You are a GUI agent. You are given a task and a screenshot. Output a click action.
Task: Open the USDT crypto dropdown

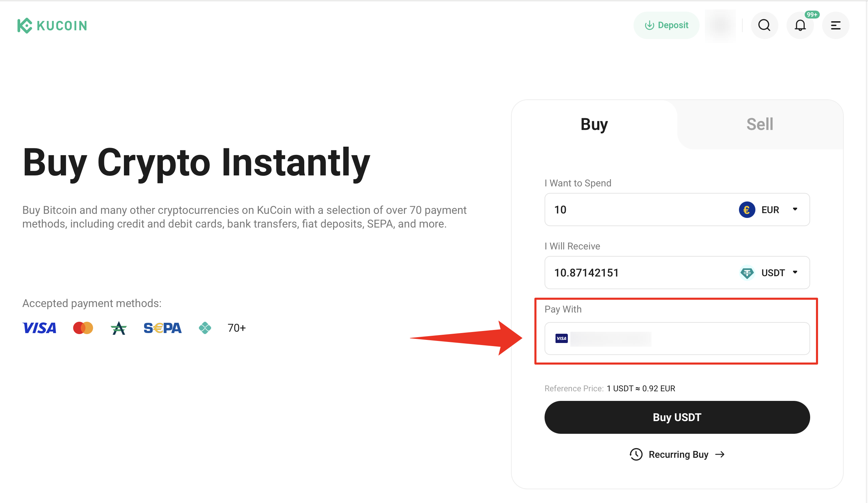769,273
